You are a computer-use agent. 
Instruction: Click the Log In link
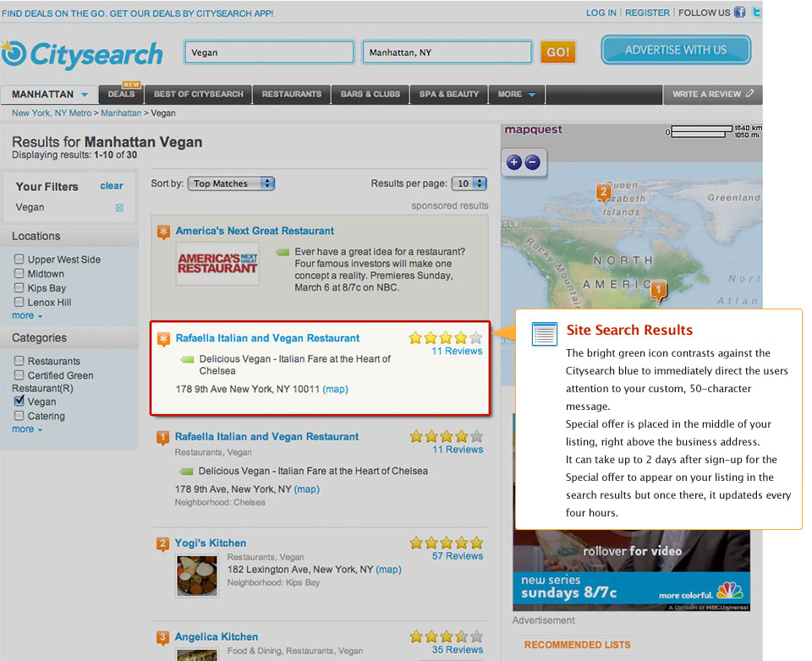601,13
